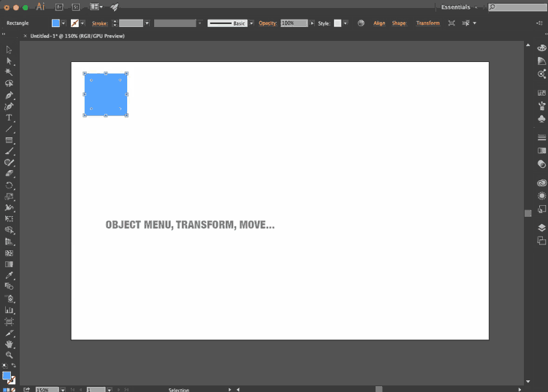
Task: Select the Eraser tool
Action: coord(9,174)
